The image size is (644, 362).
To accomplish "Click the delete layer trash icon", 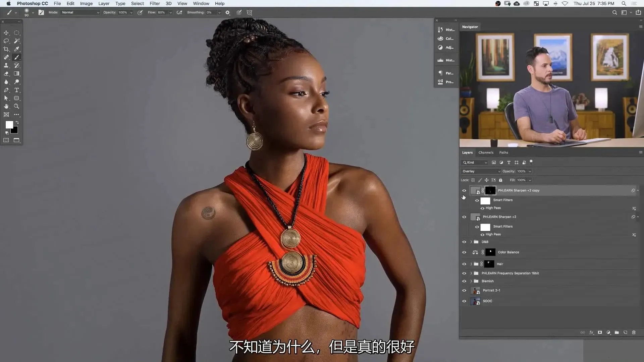I will [634, 333].
